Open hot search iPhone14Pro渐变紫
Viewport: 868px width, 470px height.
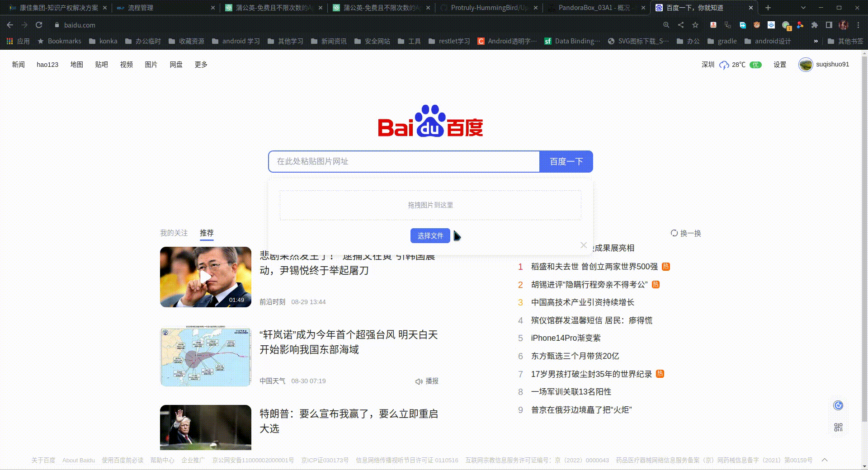click(566, 338)
